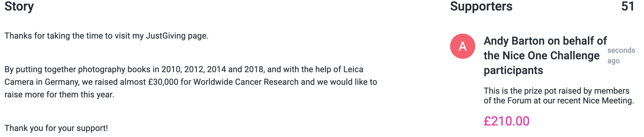Click the "This is the prize pot" message

coord(556,91)
